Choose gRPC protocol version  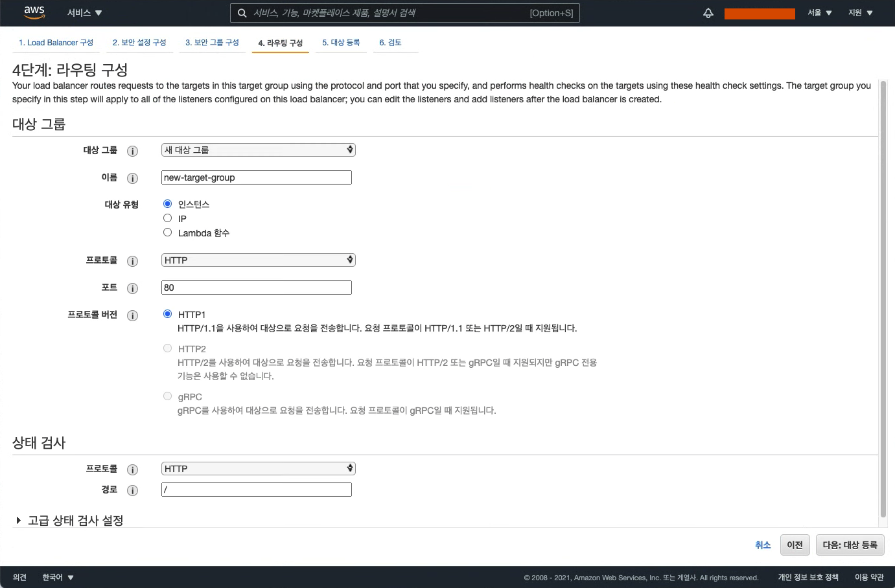[x=167, y=396]
